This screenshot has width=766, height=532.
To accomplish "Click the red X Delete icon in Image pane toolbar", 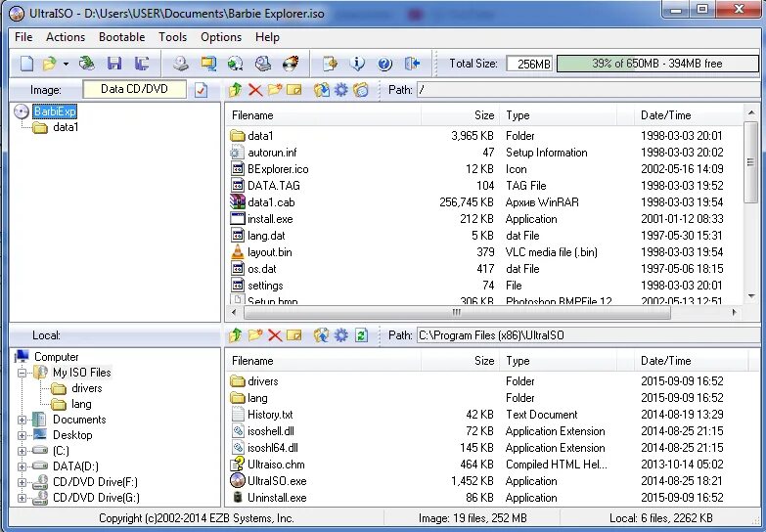I will (x=255, y=90).
